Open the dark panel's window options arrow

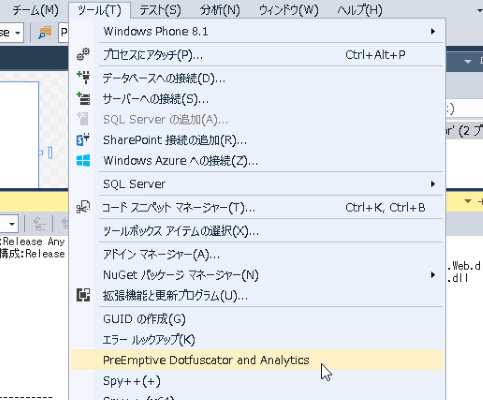coord(468,62)
